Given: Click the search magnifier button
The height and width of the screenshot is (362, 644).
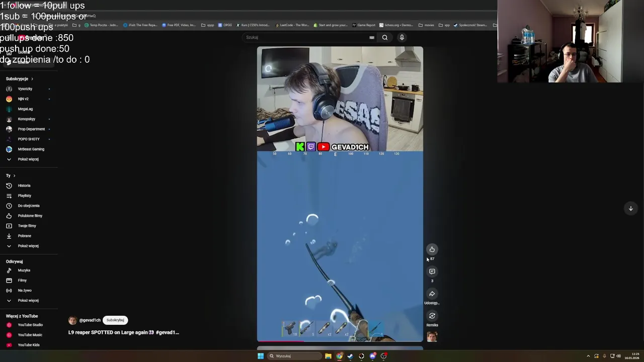Looking at the screenshot, I should click(385, 37).
